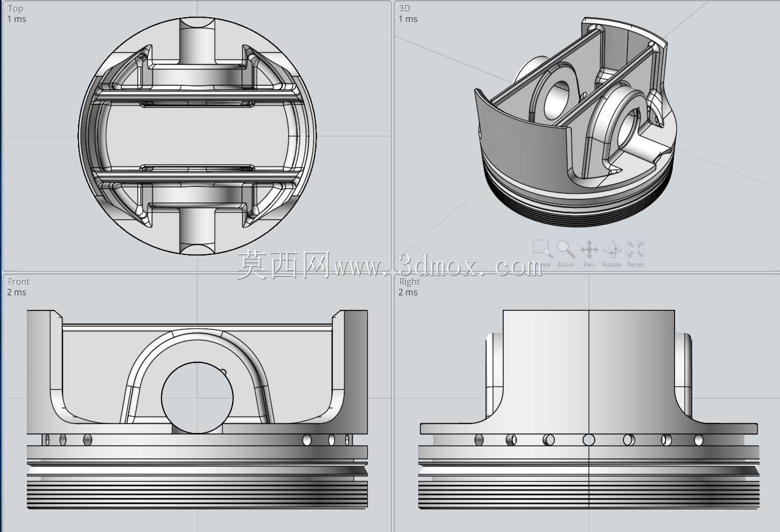
Task: Reset the 3D view
Action: tap(635, 253)
